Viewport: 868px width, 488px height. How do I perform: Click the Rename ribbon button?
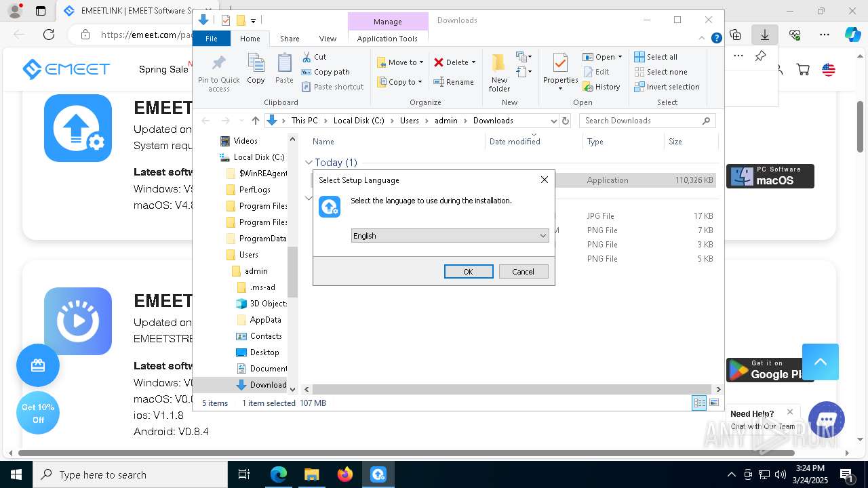(x=454, y=82)
